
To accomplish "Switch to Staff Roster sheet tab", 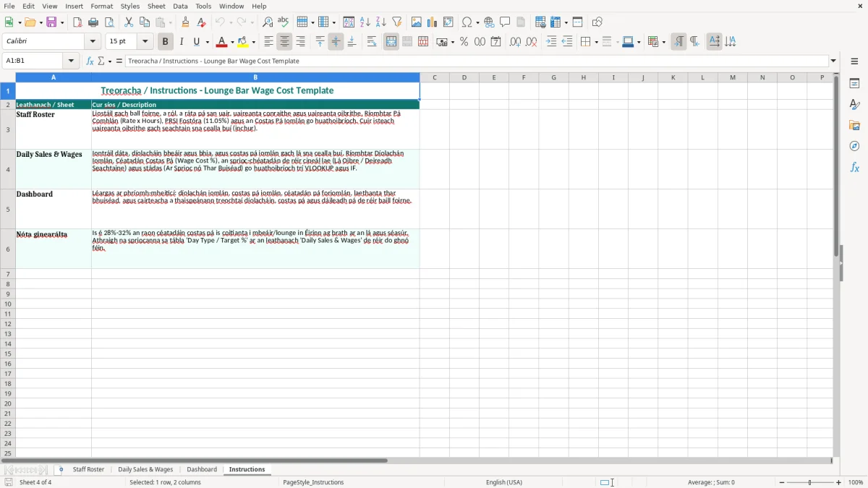I will (x=88, y=470).
